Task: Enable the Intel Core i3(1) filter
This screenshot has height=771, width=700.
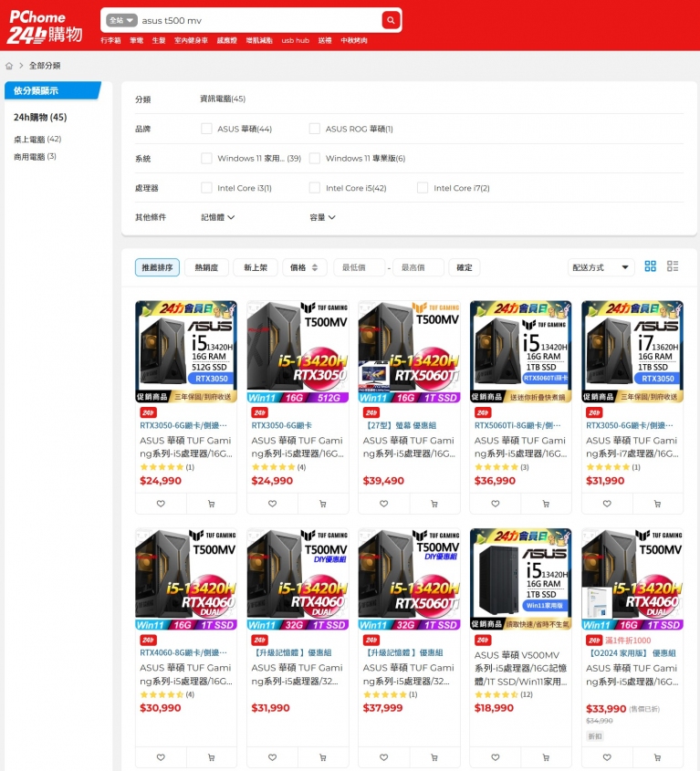Action: point(206,188)
